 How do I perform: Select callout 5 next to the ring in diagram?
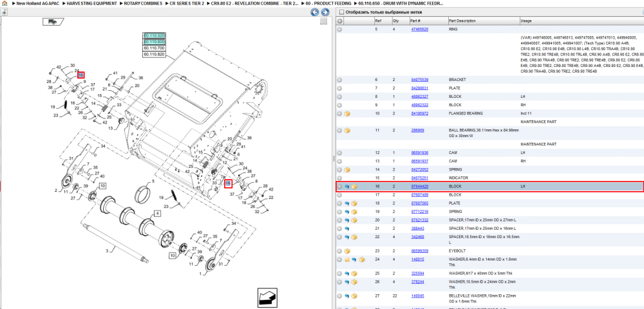click(153, 181)
